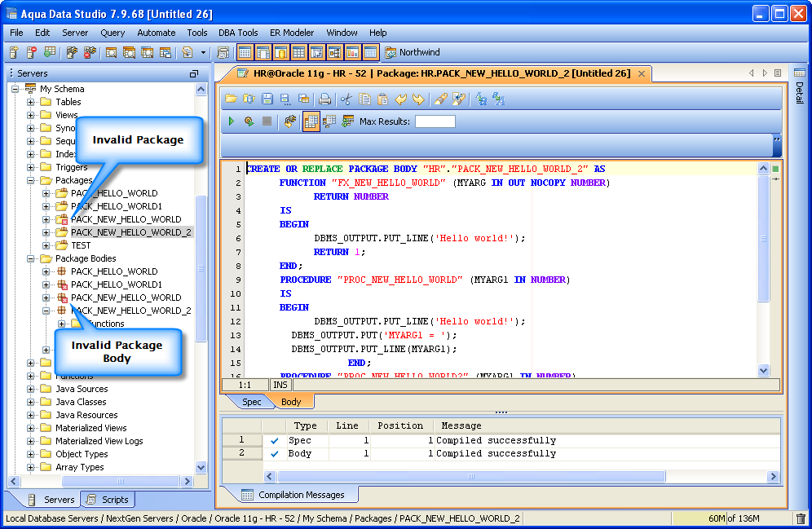Open the Scripts tab in sidebar
Screen dimensions: 812x529
[108, 500]
